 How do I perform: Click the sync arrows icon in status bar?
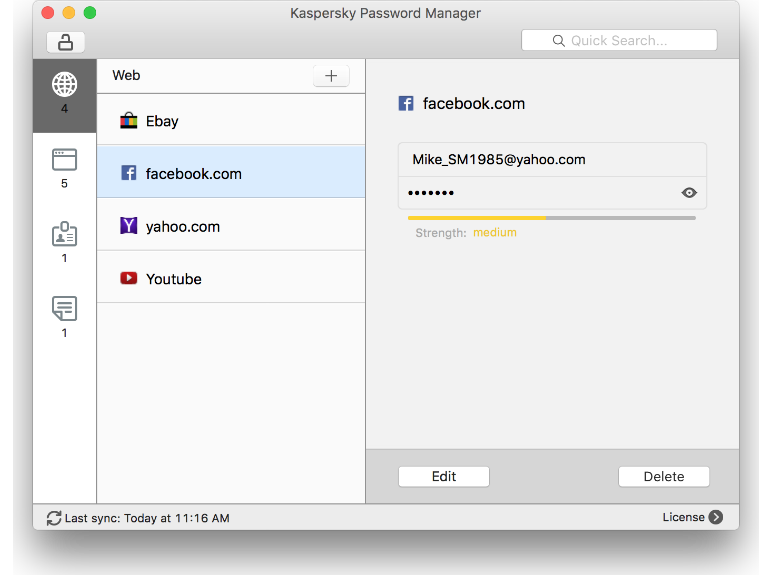tap(54, 518)
